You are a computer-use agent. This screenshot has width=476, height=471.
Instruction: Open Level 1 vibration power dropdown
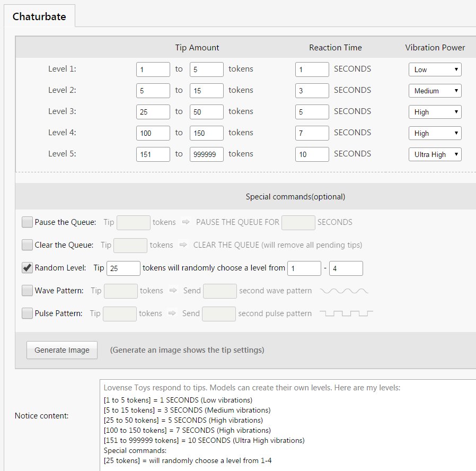point(435,69)
